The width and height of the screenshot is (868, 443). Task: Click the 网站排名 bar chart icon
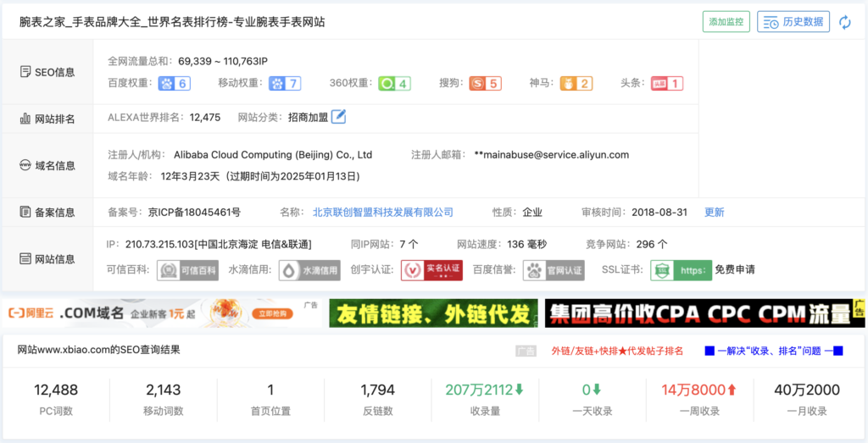tap(25, 119)
